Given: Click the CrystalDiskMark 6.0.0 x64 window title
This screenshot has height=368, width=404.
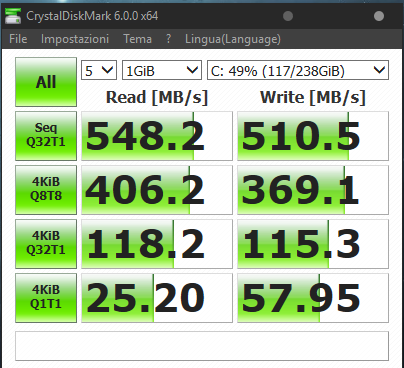Looking at the screenshot, I should [92, 16].
